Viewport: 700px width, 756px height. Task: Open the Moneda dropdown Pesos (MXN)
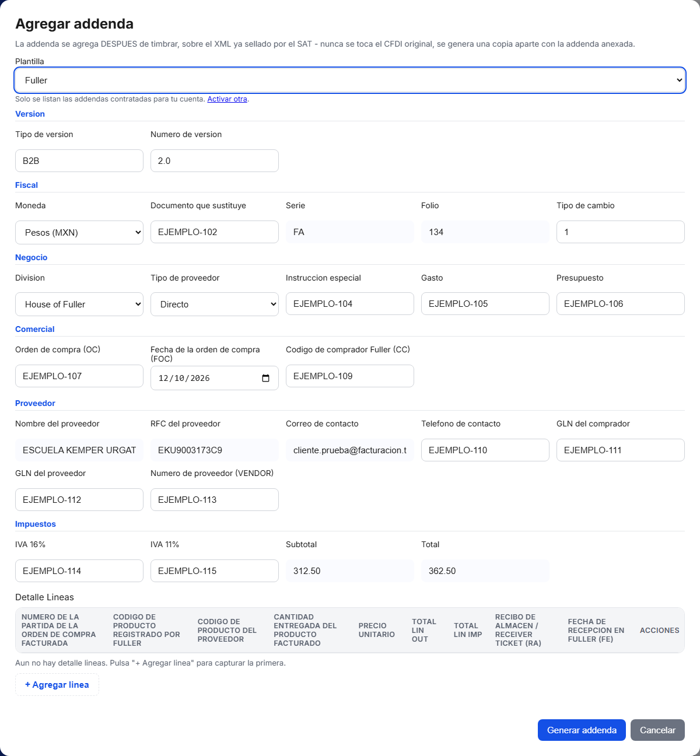point(79,232)
